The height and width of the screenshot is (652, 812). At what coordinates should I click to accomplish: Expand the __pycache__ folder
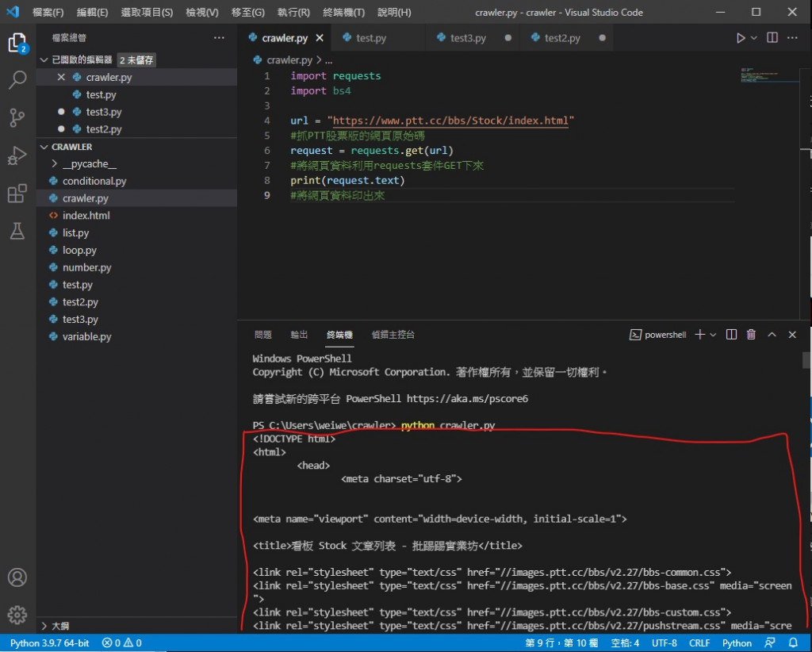point(136,163)
